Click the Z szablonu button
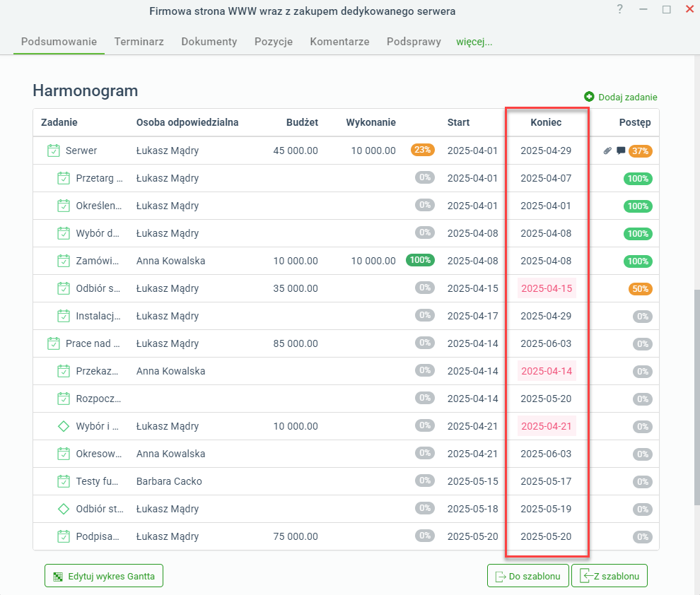Image resolution: width=700 pixels, height=595 pixels. 609,576
